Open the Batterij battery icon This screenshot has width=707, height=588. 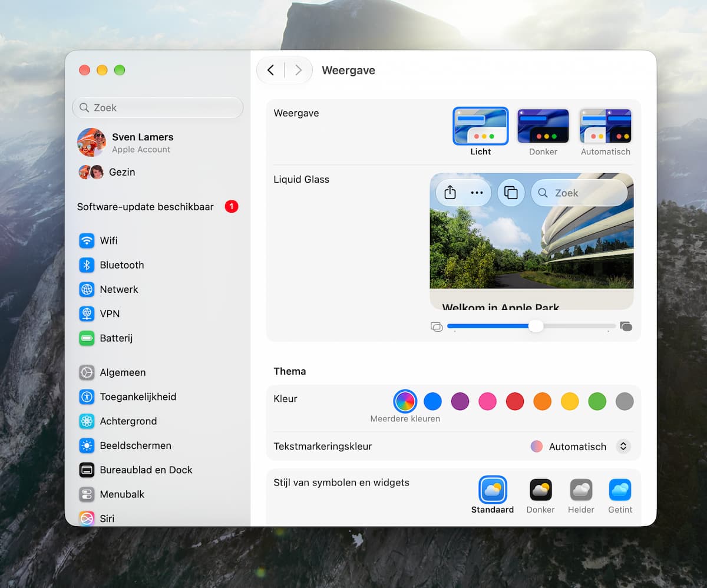[x=87, y=338]
